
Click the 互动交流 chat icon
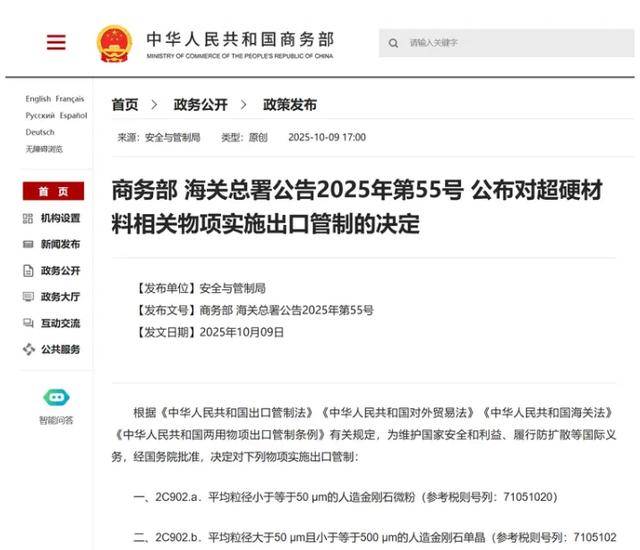pyautogui.click(x=28, y=323)
